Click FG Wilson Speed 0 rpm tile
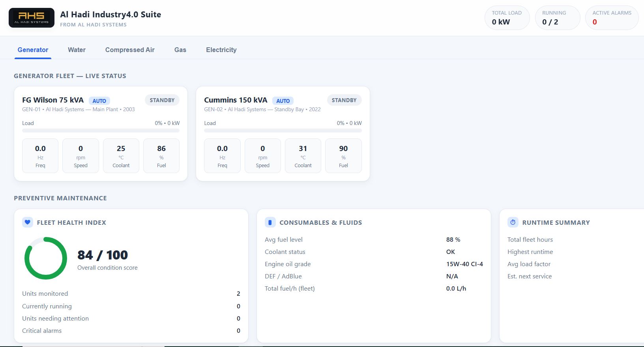 [x=80, y=156]
